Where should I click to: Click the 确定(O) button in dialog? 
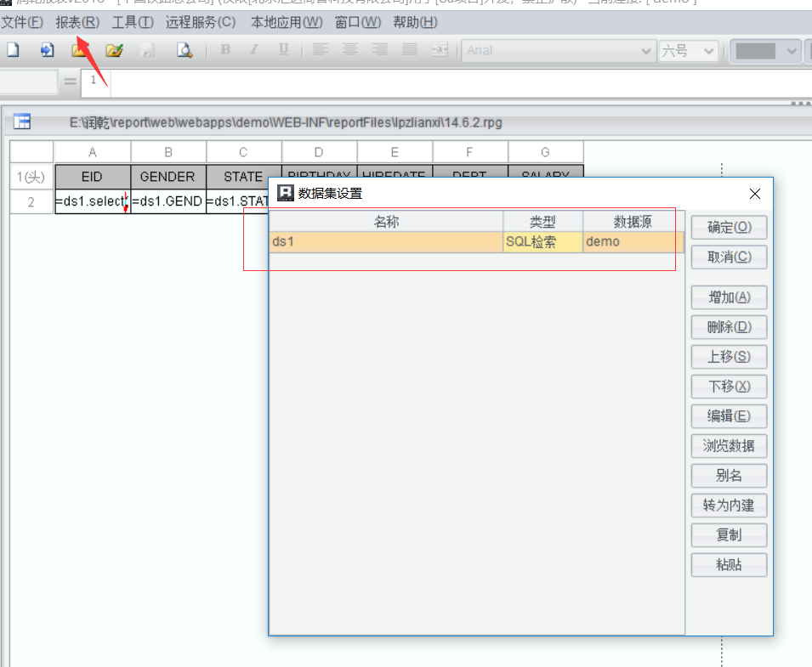[729, 228]
